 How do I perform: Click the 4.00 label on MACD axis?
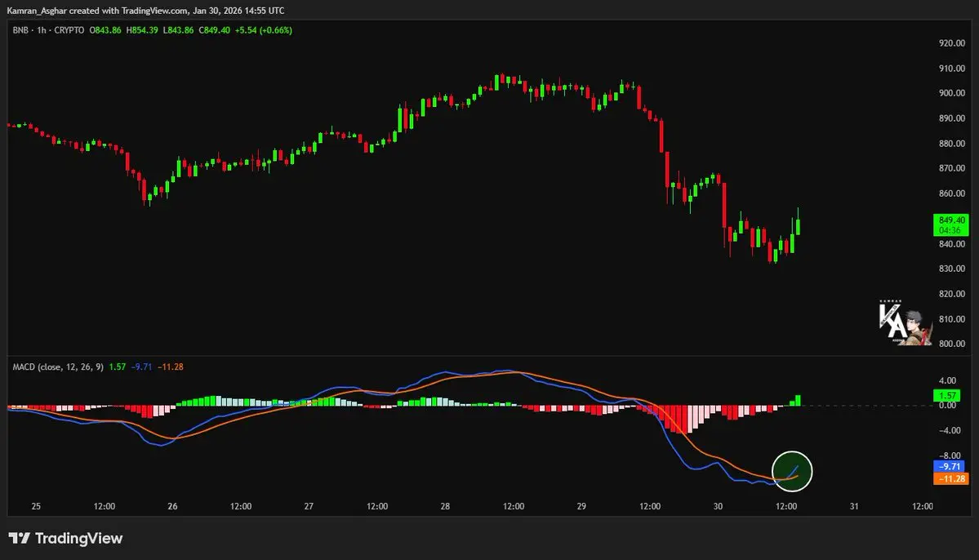948,381
